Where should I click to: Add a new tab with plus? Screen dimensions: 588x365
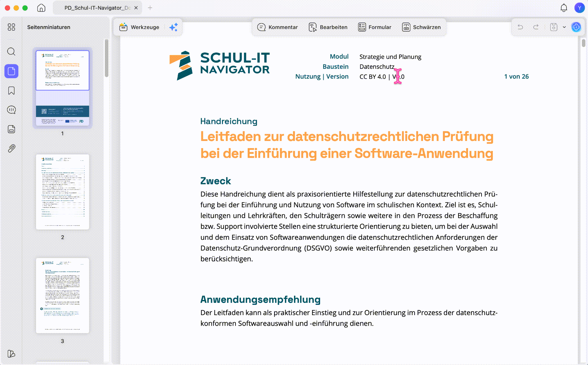click(x=150, y=8)
